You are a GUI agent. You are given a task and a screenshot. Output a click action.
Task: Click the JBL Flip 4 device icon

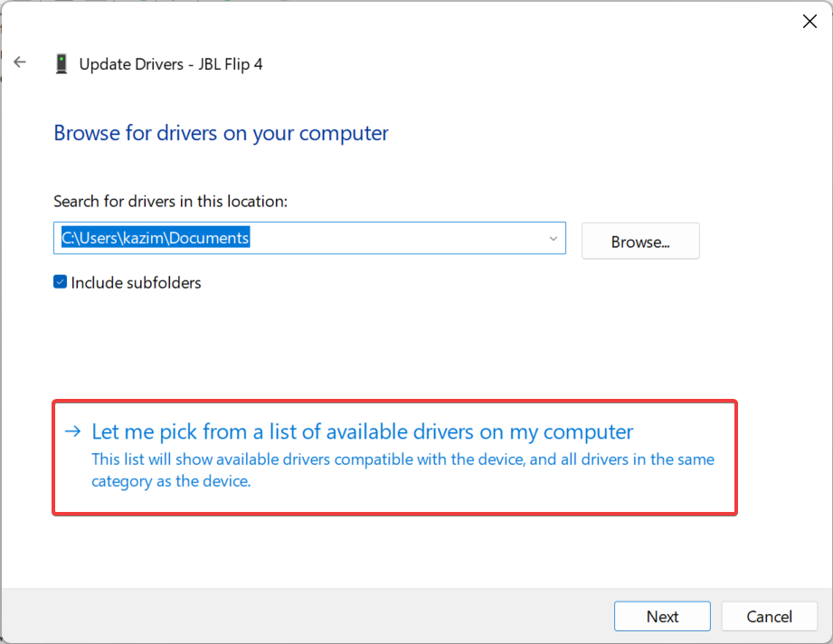click(62, 64)
